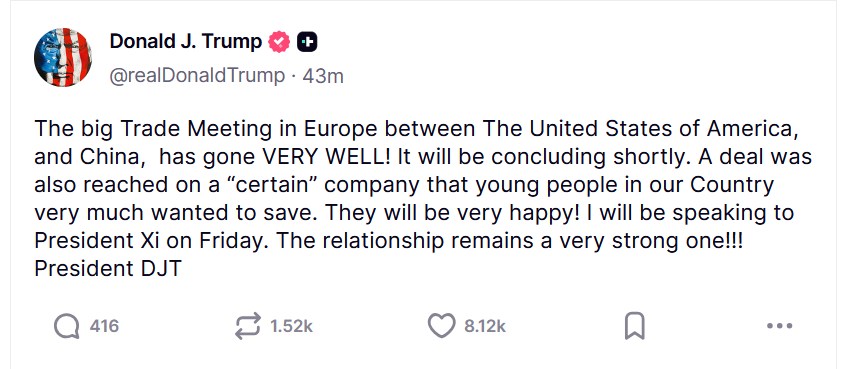Click the "President DJT" signature line
This screenshot has height=369, width=846.
click(108, 269)
